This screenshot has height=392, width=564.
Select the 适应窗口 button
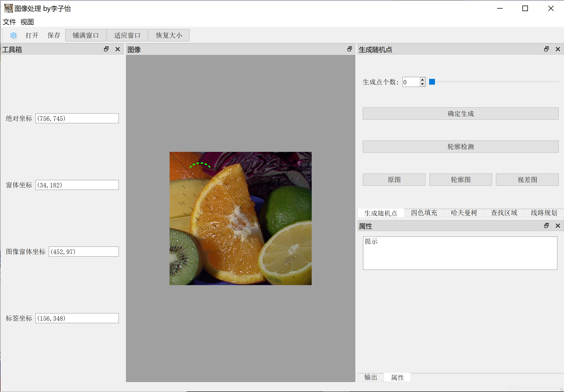[127, 35]
